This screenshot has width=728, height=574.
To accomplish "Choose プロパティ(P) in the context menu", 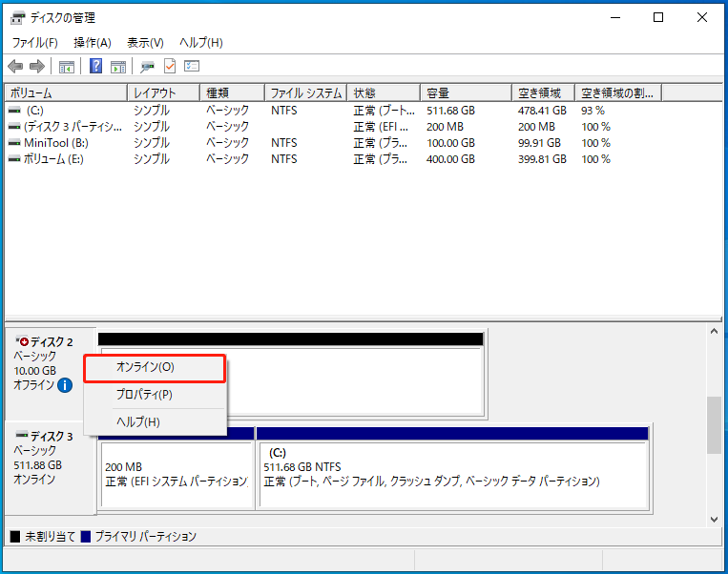I will tap(156, 395).
